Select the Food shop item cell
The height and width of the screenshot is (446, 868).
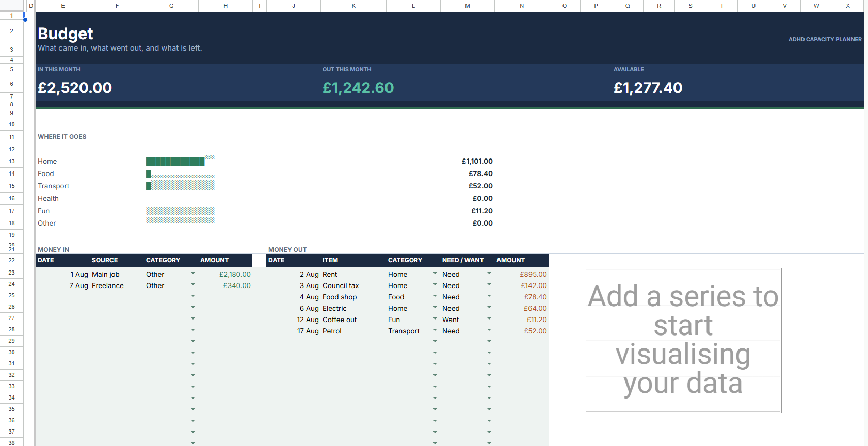(x=353, y=297)
